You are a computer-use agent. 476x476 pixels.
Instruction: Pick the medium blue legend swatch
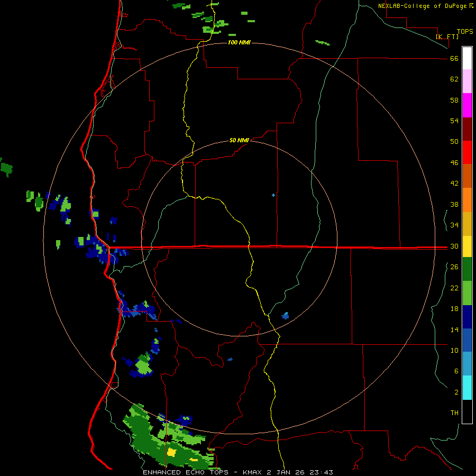pos(467,340)
